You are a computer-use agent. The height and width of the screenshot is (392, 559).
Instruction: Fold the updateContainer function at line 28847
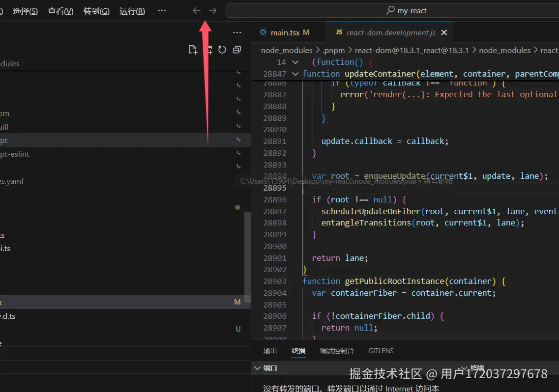click(x=295, y=74)
